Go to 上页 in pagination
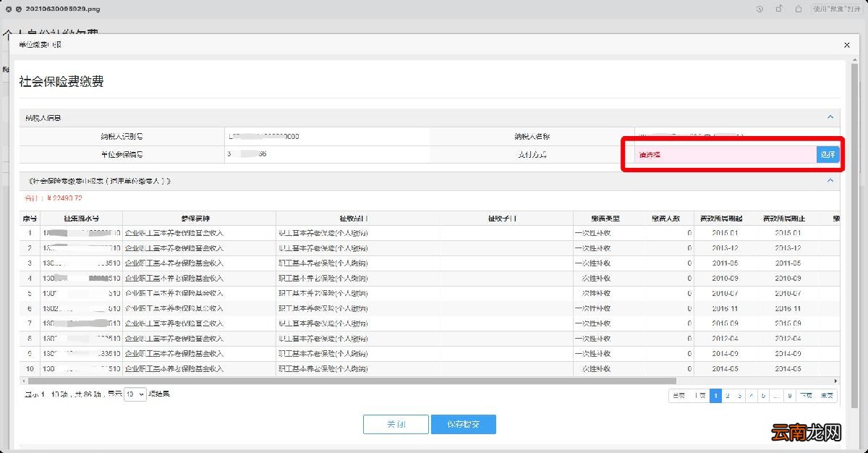Screen dimensions: 868x453 point(699,396)
